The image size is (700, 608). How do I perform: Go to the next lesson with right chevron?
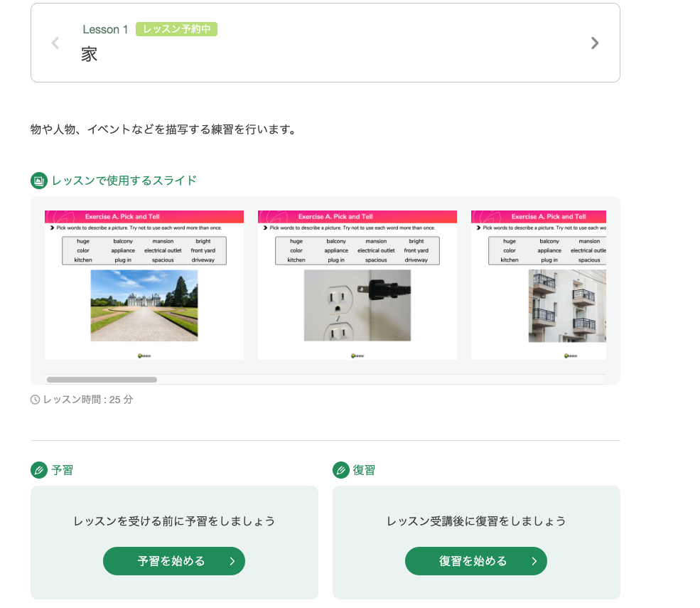[x=595, y=43]
